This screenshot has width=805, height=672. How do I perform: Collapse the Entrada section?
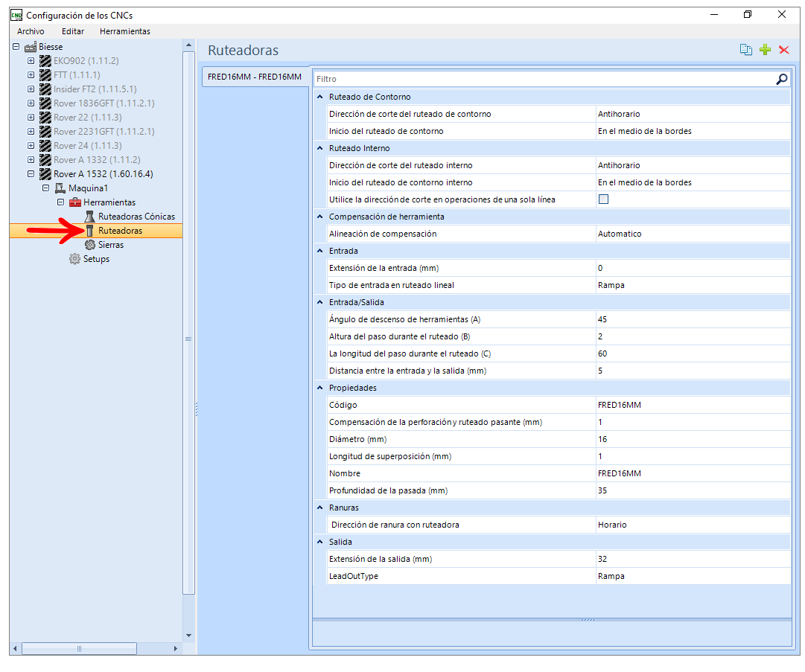(320, 251)
